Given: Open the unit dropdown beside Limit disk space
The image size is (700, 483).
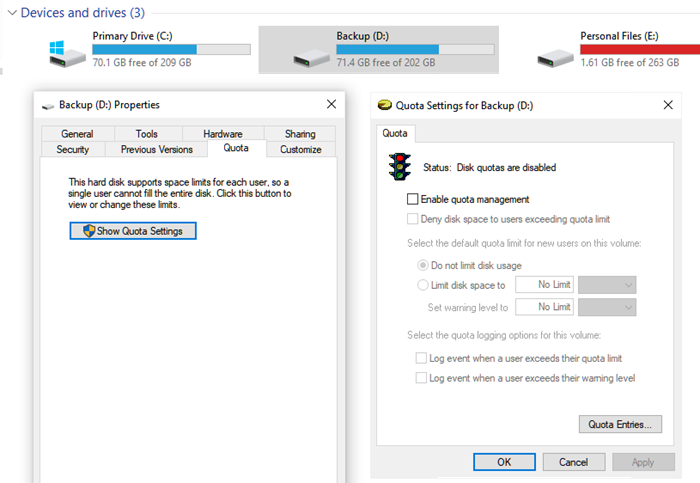Looking at the screenshot, I should coord(607,285).
